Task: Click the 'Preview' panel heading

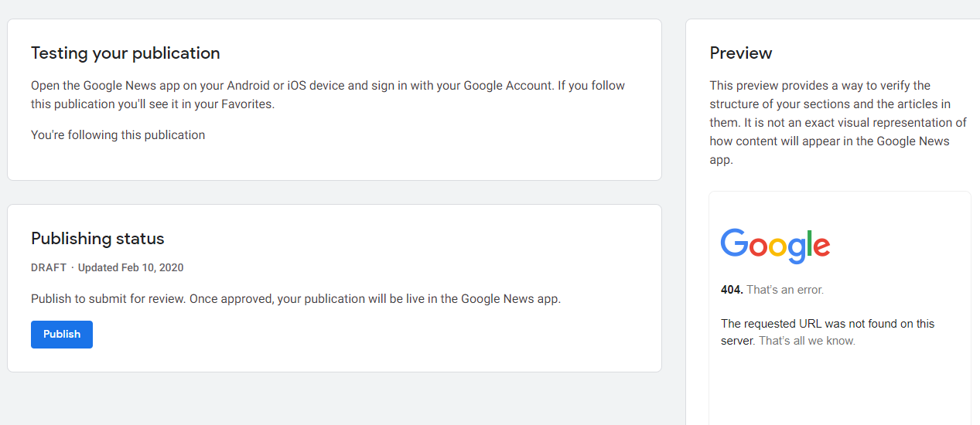Action: (741, 53)
